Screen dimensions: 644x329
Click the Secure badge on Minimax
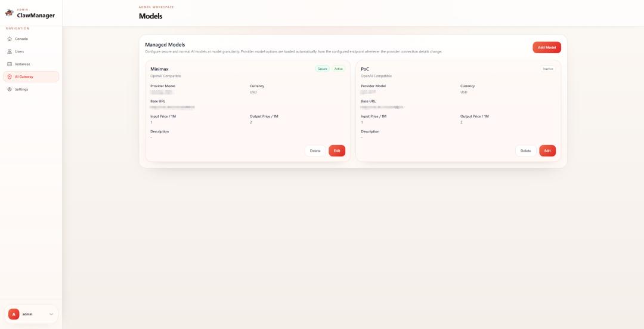click(323, 69)
